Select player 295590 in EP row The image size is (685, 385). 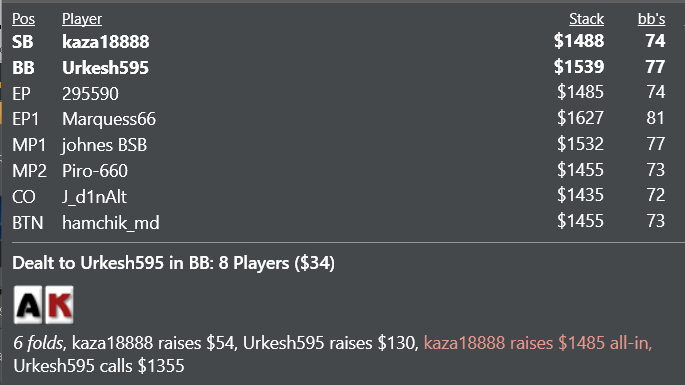point(90,94)
